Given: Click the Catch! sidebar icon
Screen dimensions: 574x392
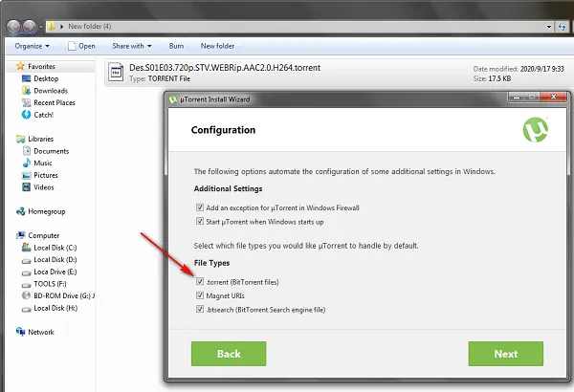Looking at the screenshot, I should coord(26,115).
